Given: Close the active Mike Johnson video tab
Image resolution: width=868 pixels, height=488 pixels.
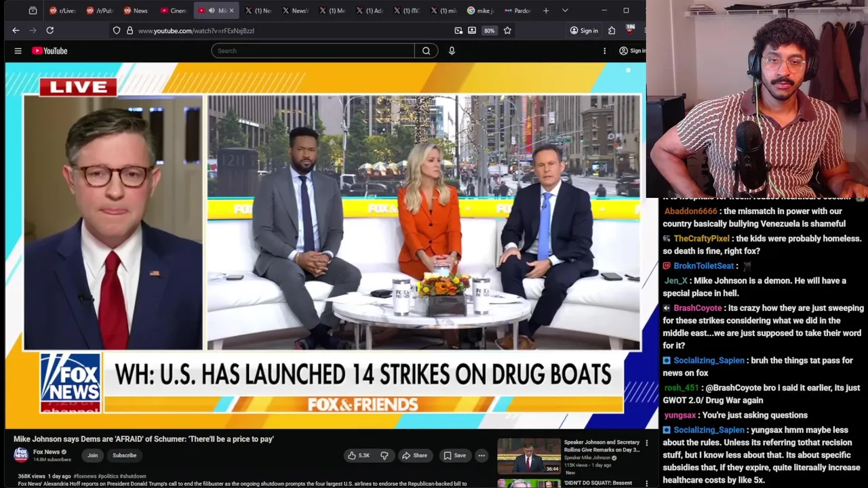Looking at the screenshot, I should click(231, 11).
